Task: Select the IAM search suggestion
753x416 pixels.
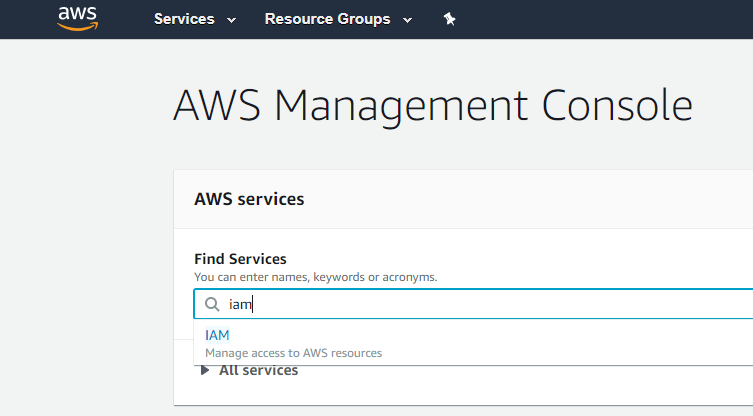Action: pyautogui.click(x=217, y=335)
